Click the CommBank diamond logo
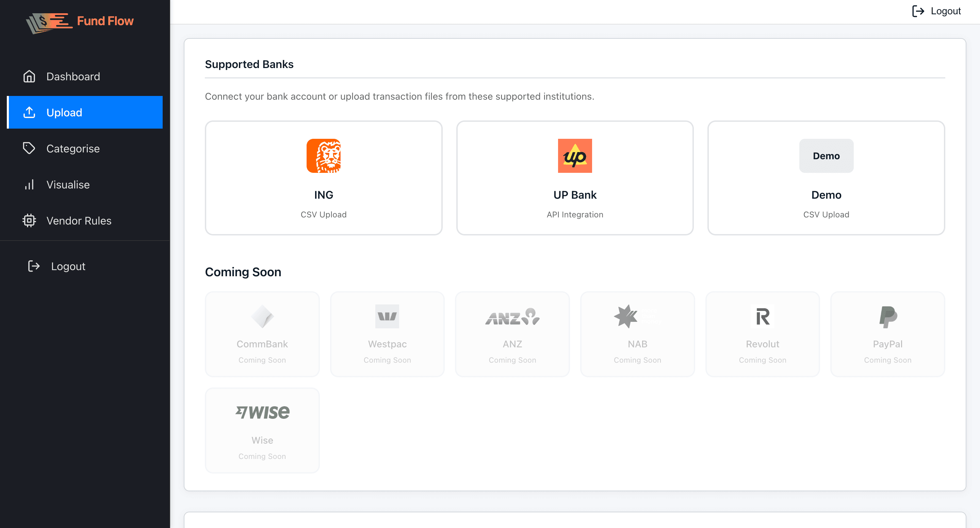 tap(262, 316)
